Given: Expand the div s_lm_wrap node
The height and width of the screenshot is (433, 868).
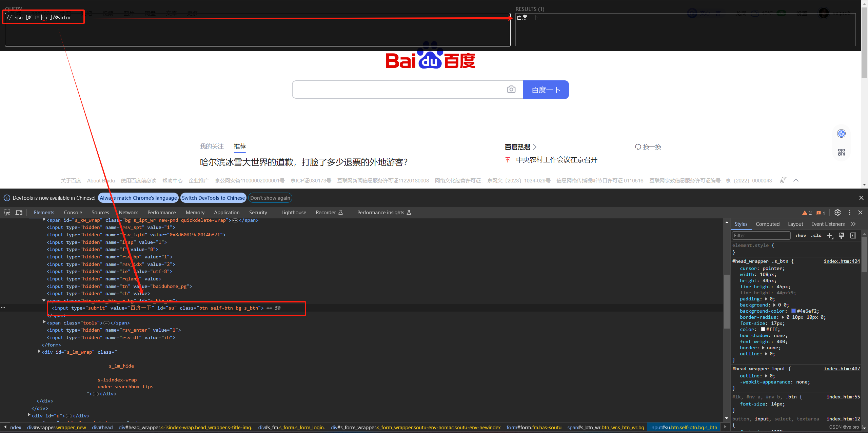Looking at the screenshot, I should point(39,352).
